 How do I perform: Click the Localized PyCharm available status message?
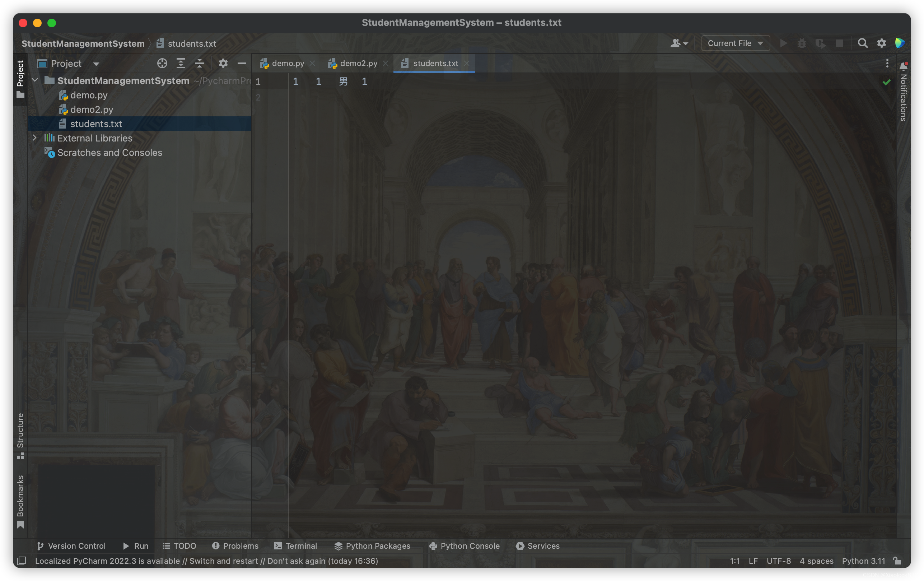pyautogui.click(x=206, y=561)
